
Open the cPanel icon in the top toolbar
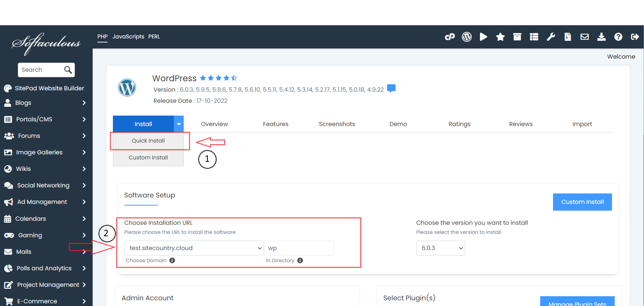click(x=450, y=37)
